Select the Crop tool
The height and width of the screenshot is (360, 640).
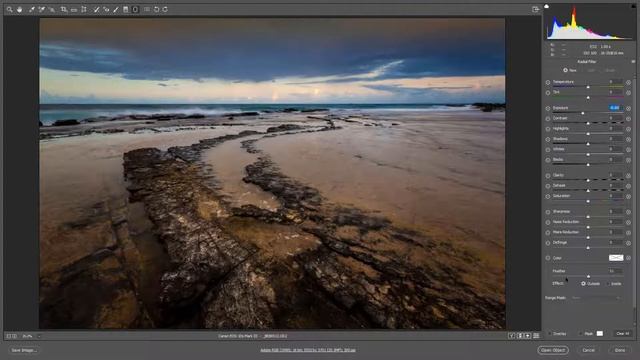pos(64,9)
